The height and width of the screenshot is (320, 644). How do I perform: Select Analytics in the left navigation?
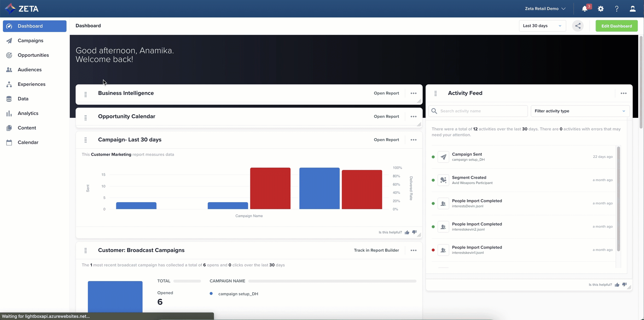[x=28, y=113]
